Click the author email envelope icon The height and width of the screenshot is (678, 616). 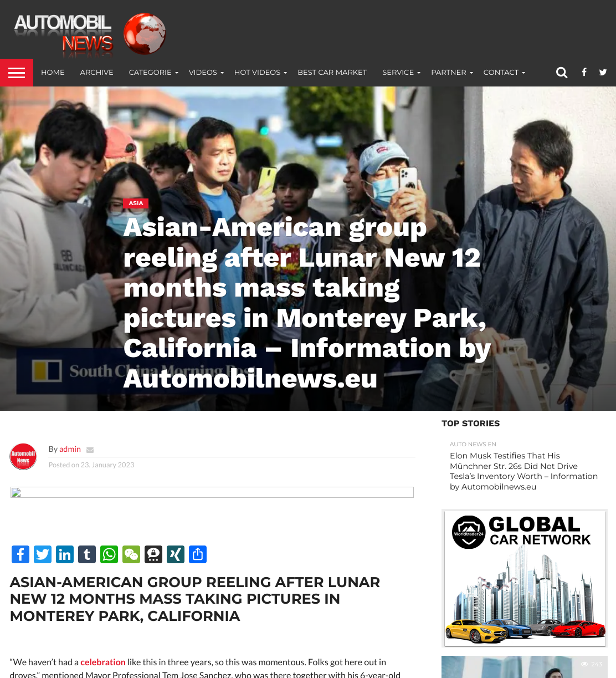(90, 450)
